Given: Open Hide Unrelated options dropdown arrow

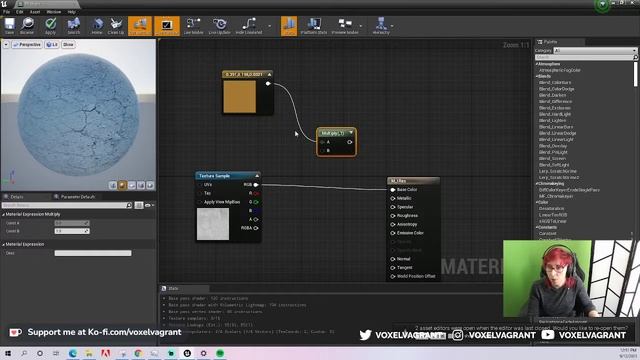Looking at the screenshot, I should pyautogui.click(x=269, y=26).
